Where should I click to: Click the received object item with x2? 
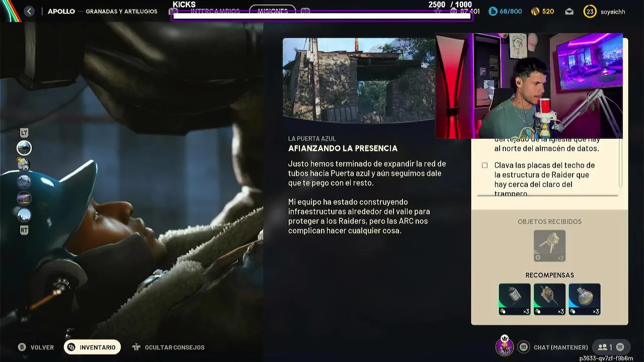(x=549, y=246)
